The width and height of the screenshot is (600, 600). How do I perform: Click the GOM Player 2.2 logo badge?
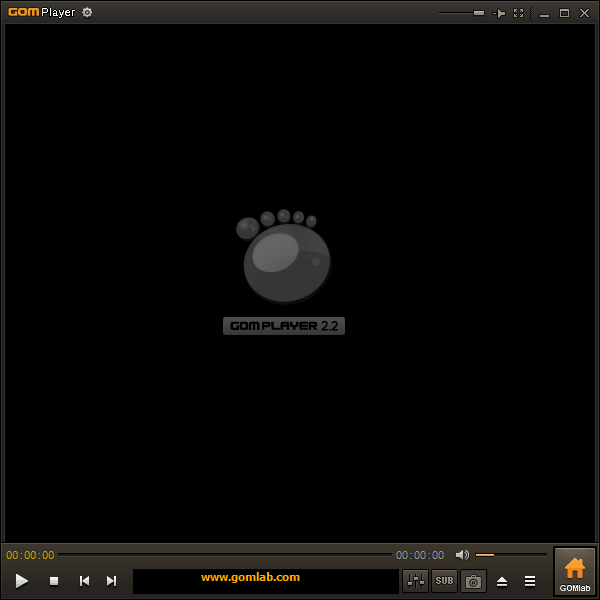(284, 326)
